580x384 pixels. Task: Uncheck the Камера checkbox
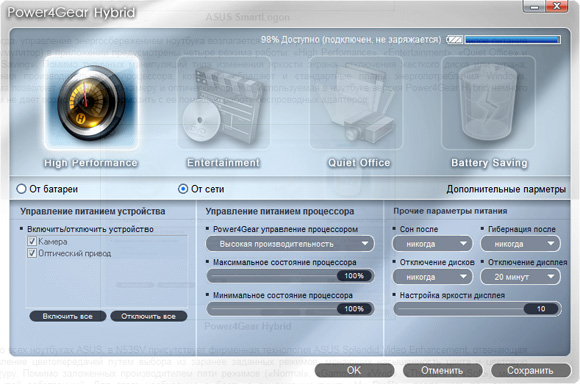(x=32, y=242)
